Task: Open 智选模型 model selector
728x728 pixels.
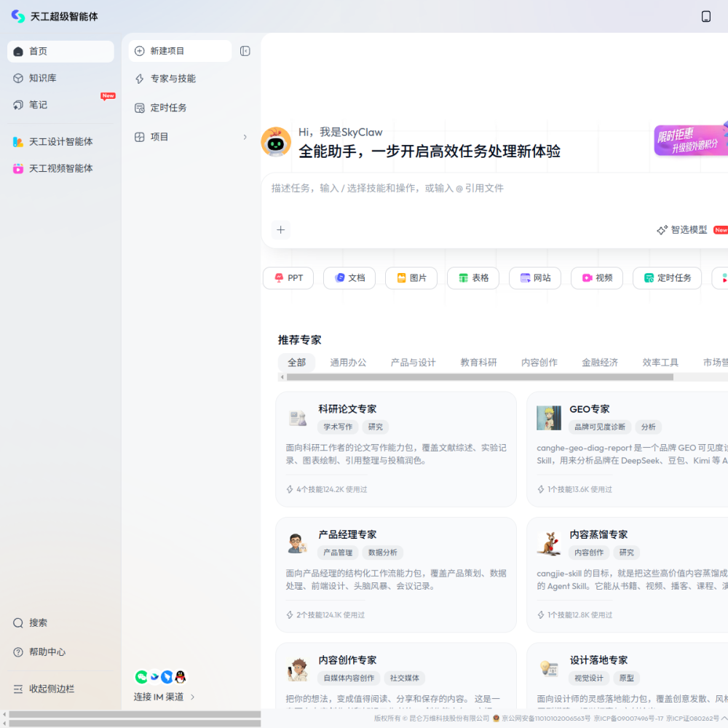Action: click(x=683, y=230)
